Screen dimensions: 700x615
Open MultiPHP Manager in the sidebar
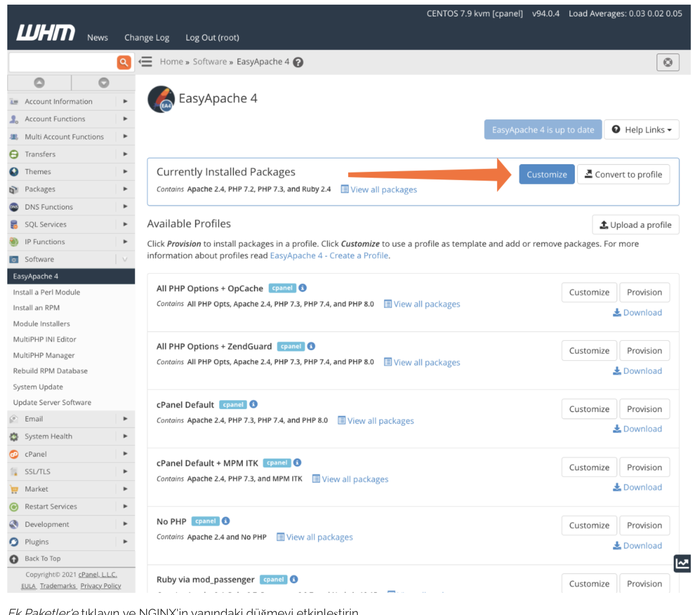tap(44, 355)
